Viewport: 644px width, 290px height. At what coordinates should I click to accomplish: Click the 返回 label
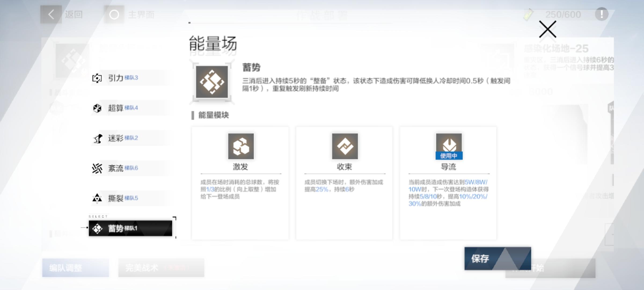pos(74,15)
